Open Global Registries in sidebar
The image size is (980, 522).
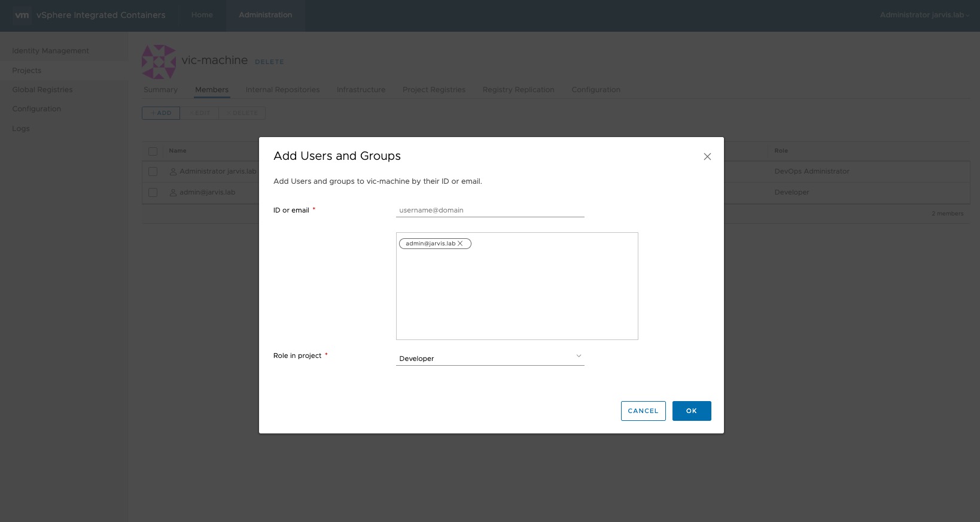click(42, 90)
